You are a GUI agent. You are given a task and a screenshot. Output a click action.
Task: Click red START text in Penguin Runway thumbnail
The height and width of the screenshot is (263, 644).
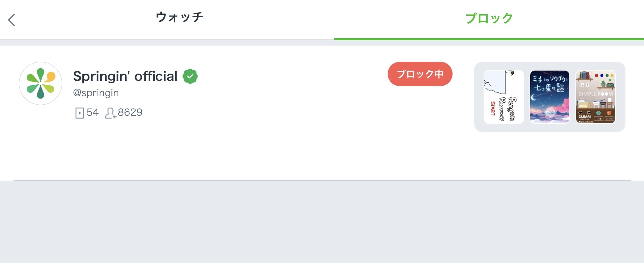[x=493, y=108]
